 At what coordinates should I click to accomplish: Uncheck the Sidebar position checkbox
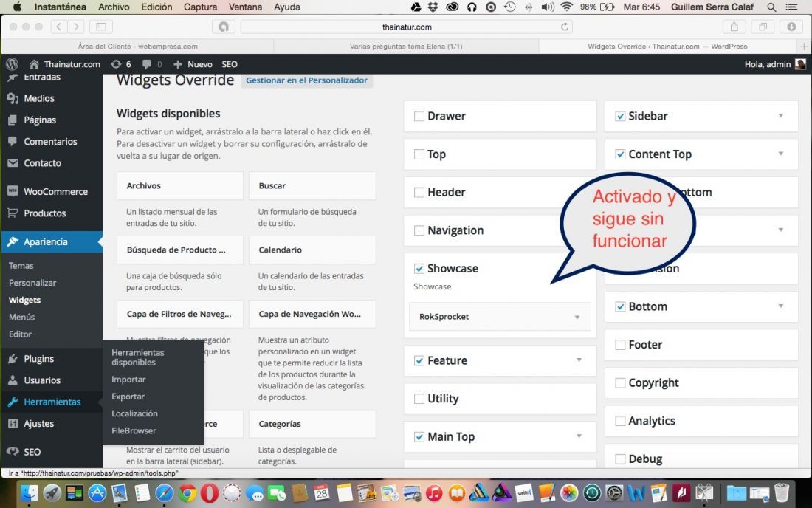tap(620, 116)
